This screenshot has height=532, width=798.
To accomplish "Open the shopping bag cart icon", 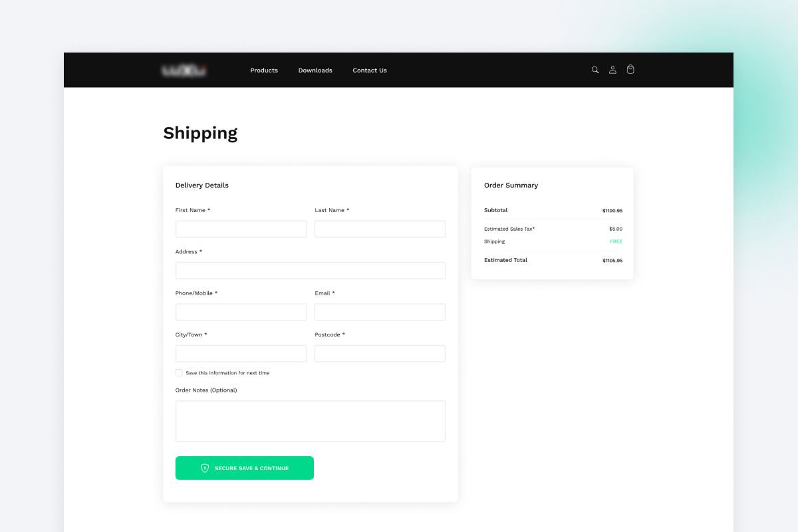I will pos(630,69).
